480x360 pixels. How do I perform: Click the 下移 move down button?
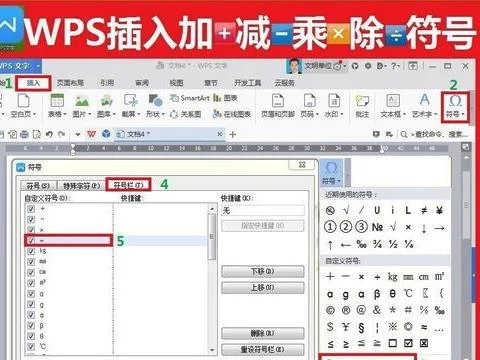point(263,271)
